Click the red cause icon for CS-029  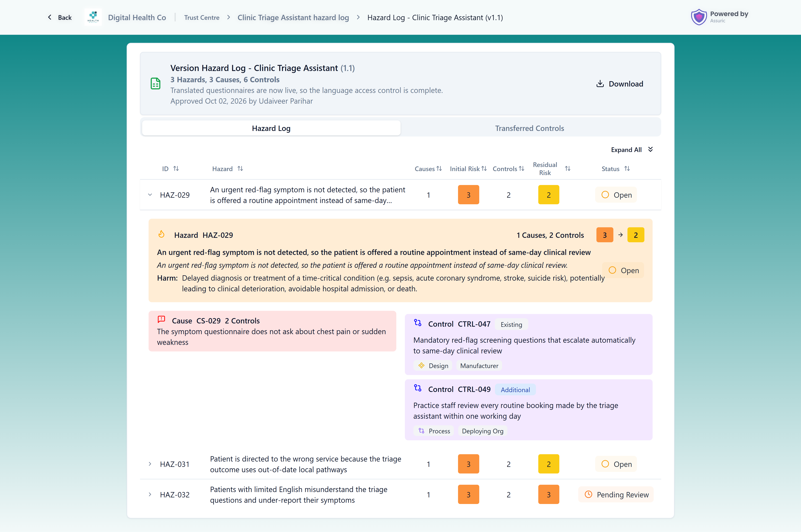(x=161, y=319)
